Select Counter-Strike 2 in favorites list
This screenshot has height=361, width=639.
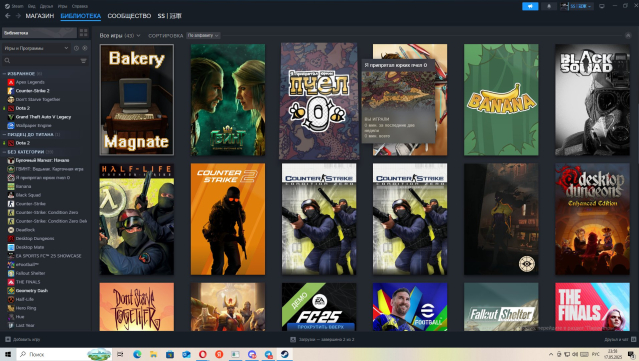point(33,91)
